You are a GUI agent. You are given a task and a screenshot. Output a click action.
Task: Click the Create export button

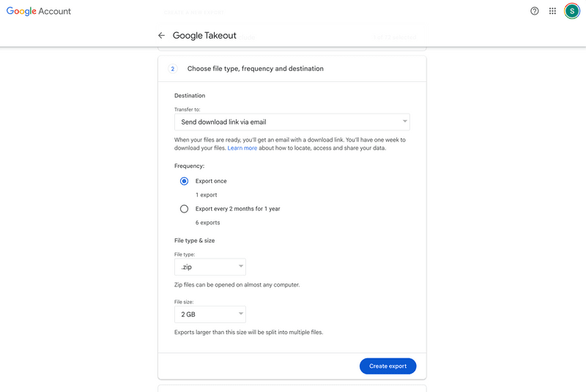click(388, 366)
